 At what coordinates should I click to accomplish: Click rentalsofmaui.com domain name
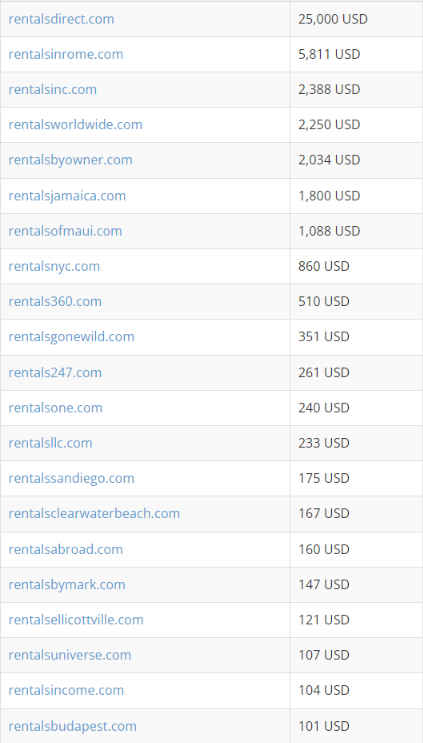tap(65, 231)
